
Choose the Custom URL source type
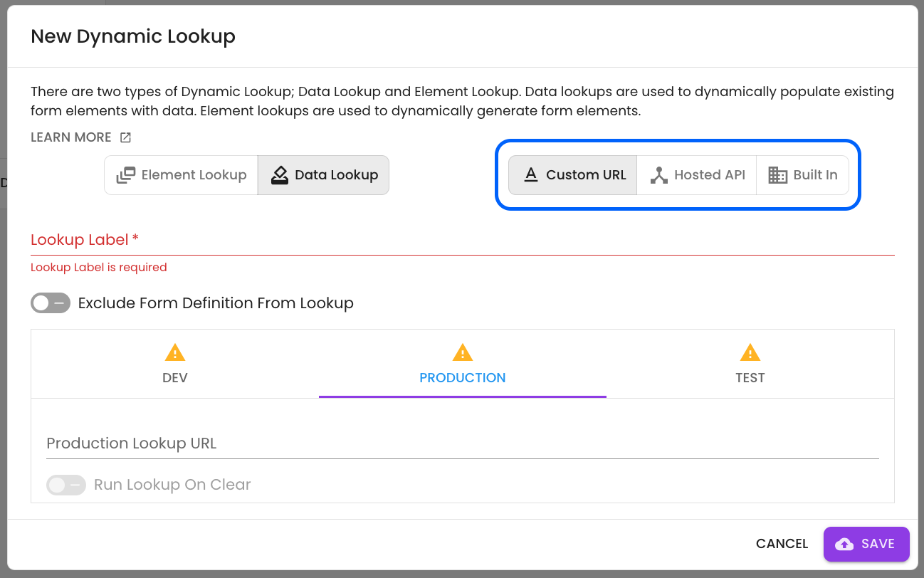pos(573,175)
